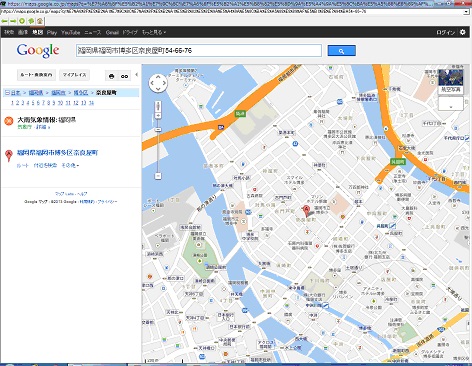472x366 pixels.
Task: Open Google settings gear icon
Action: (x=463, y=32)
